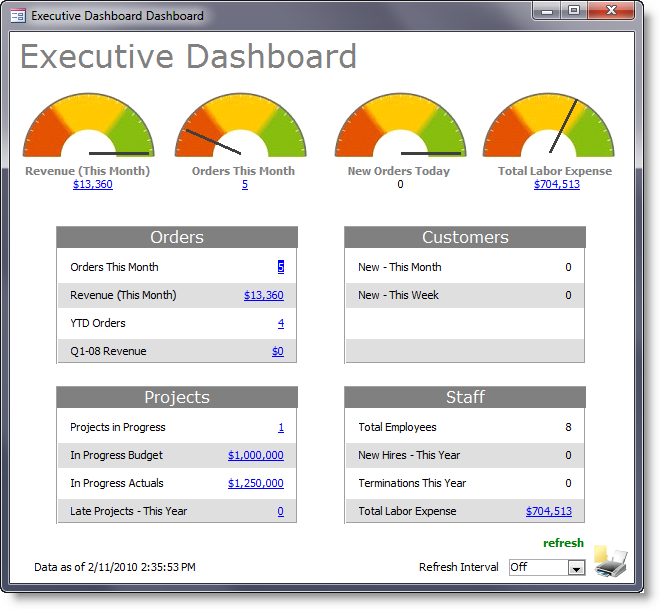660x609 pixels.
Task: Open Late Projects - This Year link
Action: tap(280, 511)
